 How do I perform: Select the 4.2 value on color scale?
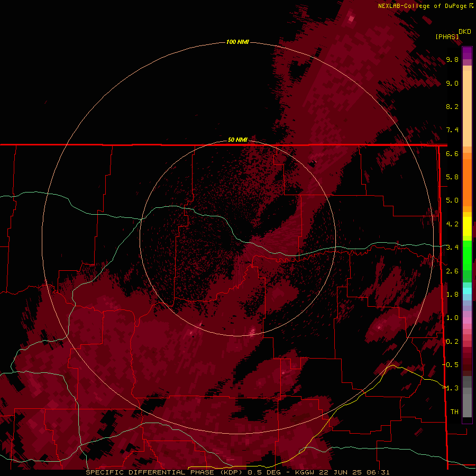click(x=452, y=224)
